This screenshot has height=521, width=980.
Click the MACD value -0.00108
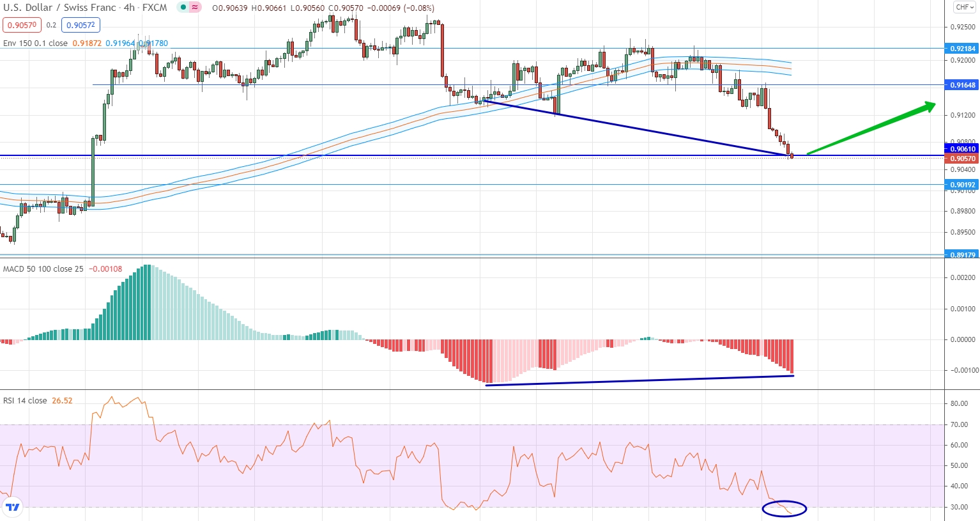tap(105, 269)
